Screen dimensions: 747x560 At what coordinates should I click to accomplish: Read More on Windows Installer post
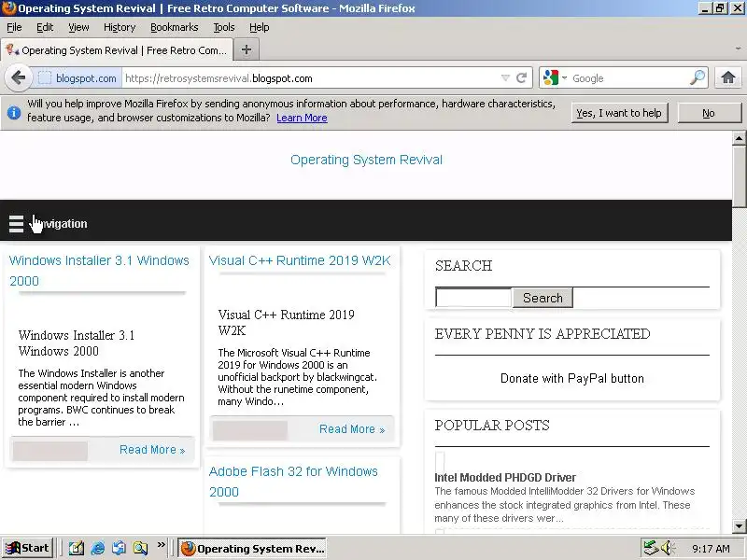coord(152,450)
